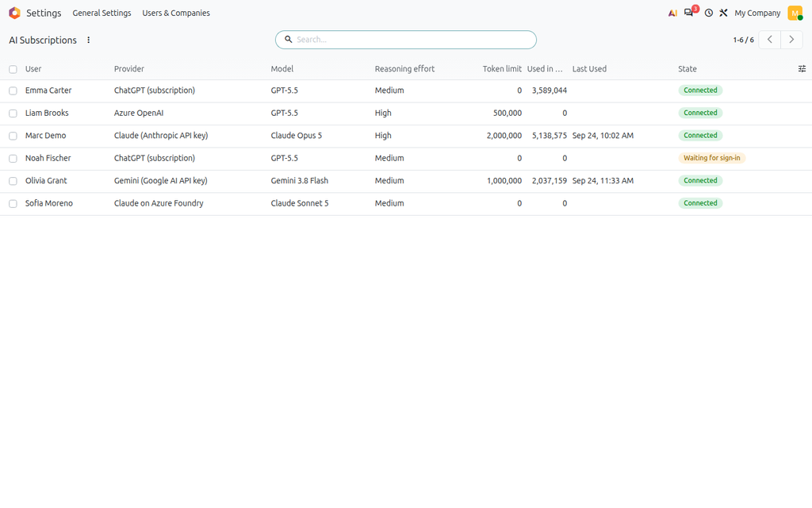Click Claude on Azure Foundry cell
The image size is (812, 508).
tap(159, 204)
